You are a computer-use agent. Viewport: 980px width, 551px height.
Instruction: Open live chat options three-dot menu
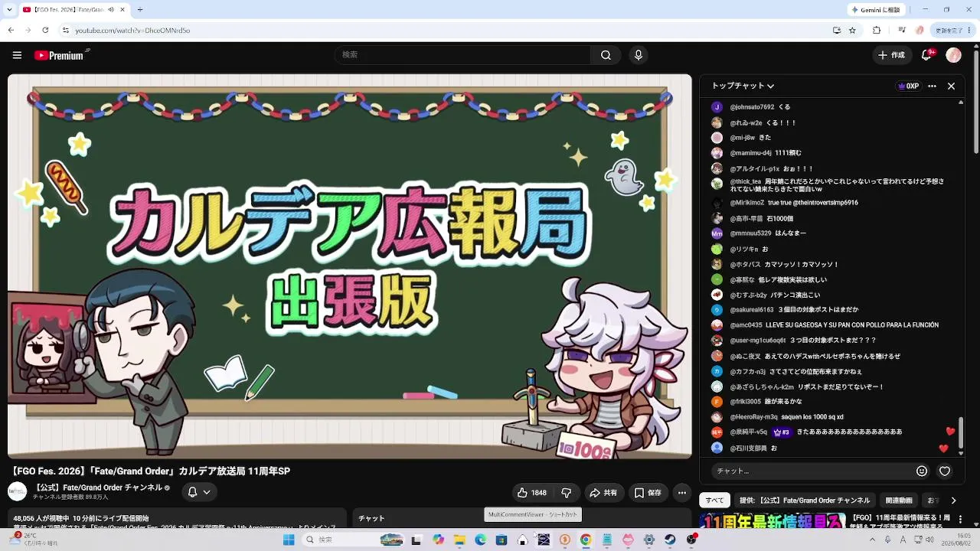click(932, 86)
